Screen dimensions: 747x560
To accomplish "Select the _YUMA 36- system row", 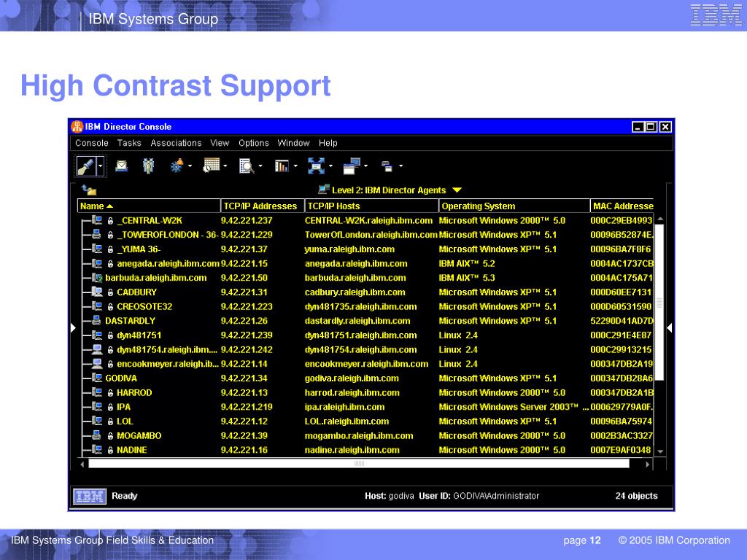I will tap(367, 249).
